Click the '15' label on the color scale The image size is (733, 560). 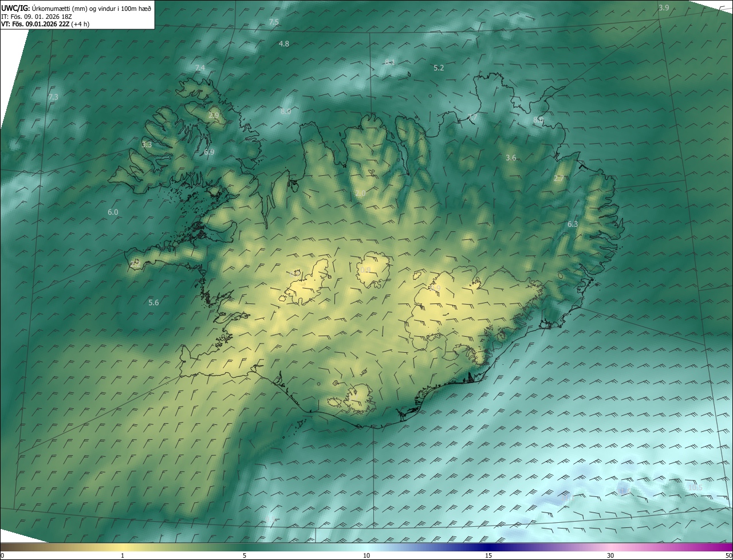488,555
